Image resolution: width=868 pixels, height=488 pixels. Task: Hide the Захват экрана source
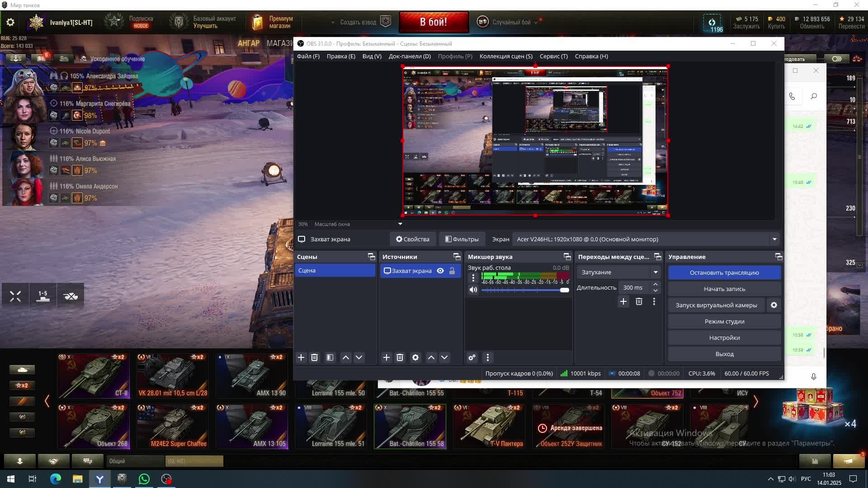[440, 271]
